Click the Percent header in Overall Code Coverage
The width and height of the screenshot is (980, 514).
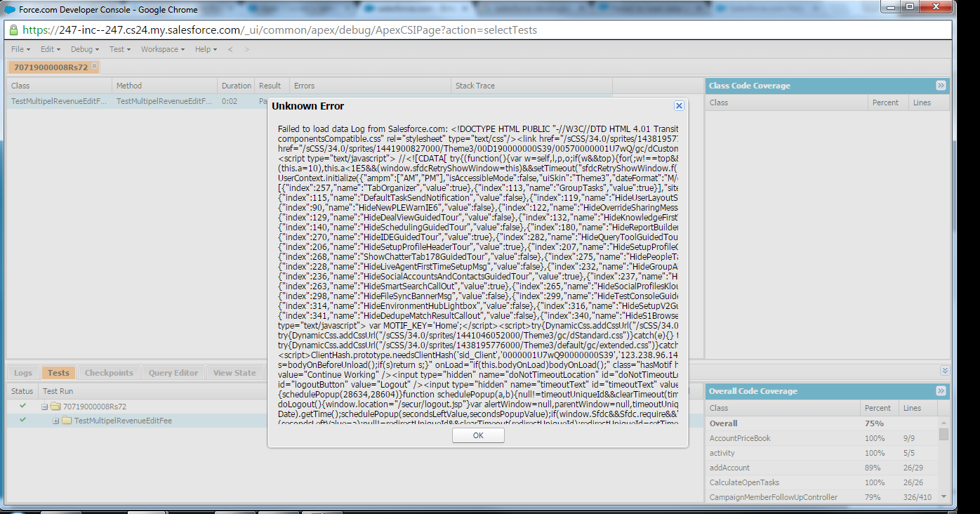click(x=880, y=408)
